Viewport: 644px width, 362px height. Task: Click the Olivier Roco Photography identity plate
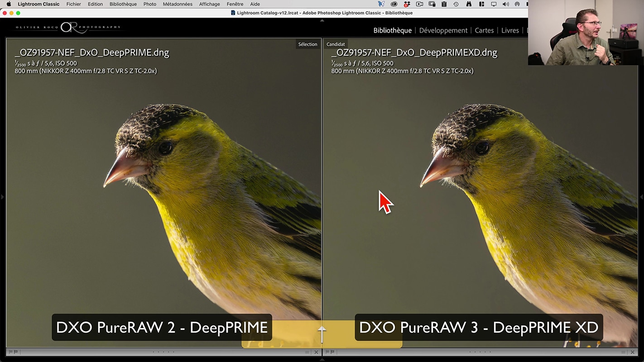pos(68,27)
